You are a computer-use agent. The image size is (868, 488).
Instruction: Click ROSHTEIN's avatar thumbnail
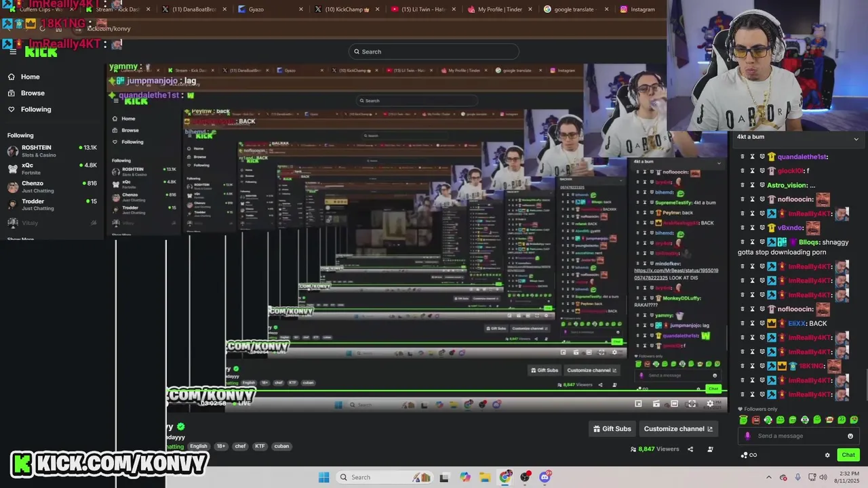click(13, 151)
